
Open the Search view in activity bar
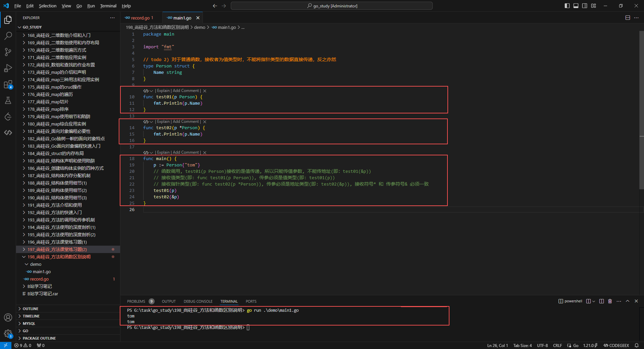click(x=8, y=36)
